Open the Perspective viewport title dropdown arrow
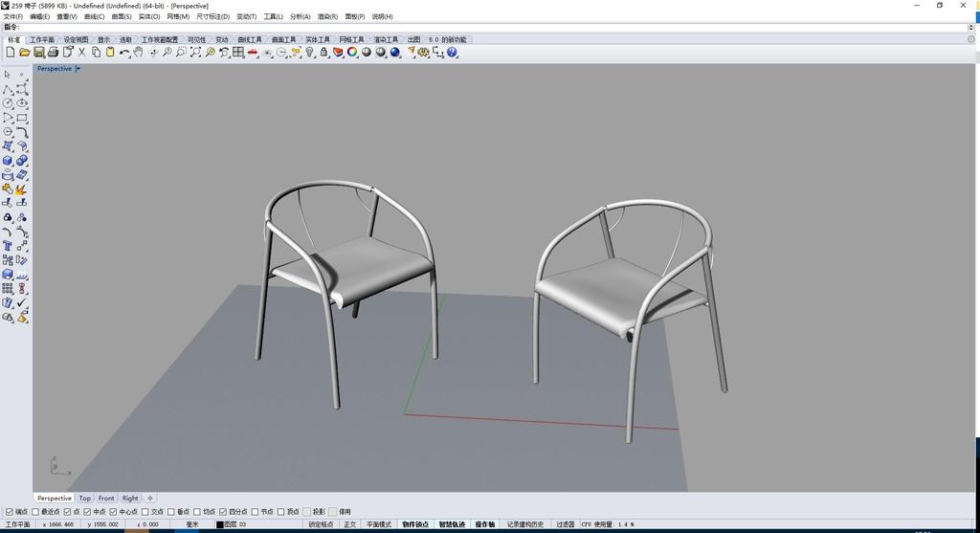Image resolution: width=980 pixels, height=533 pixels. pyautogui.click(x=78, y=69)
